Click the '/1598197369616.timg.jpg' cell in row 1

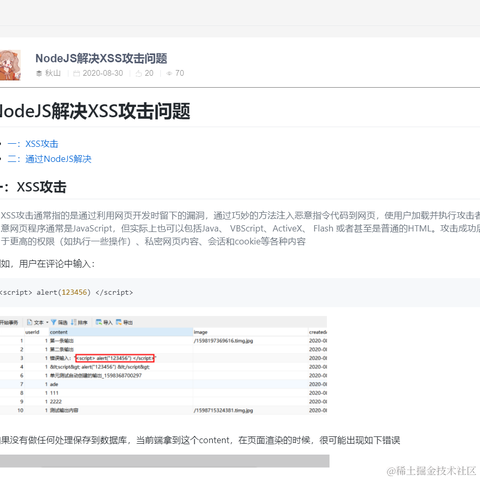(223, 341)
